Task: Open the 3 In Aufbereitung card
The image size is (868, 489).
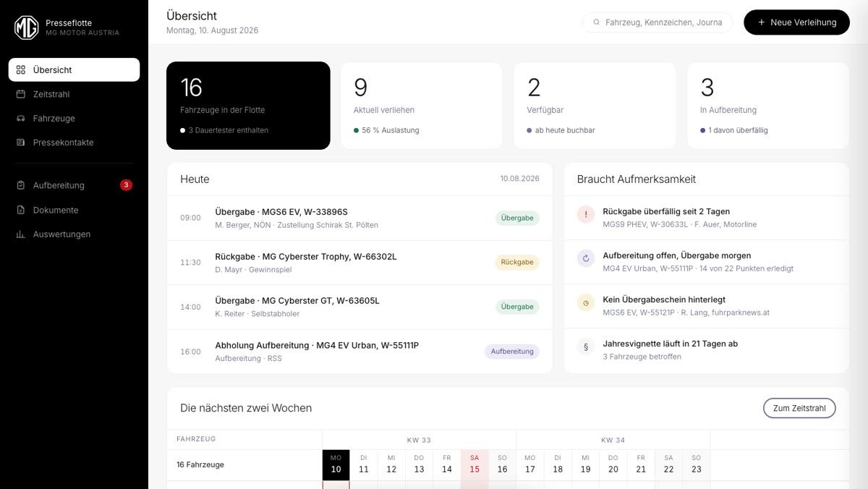Action: pos(768,106)
